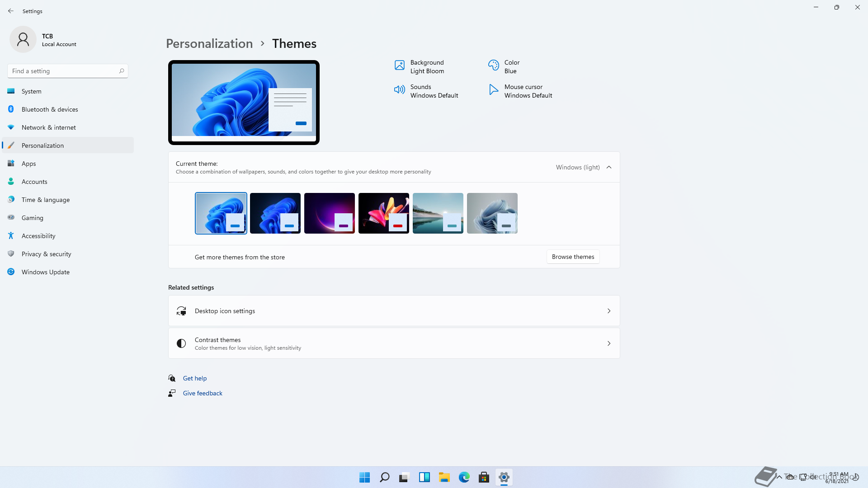This screenshot has height=488, width=868.
Task: Click the Get help headset icon
Action: [x=172, y=378]
